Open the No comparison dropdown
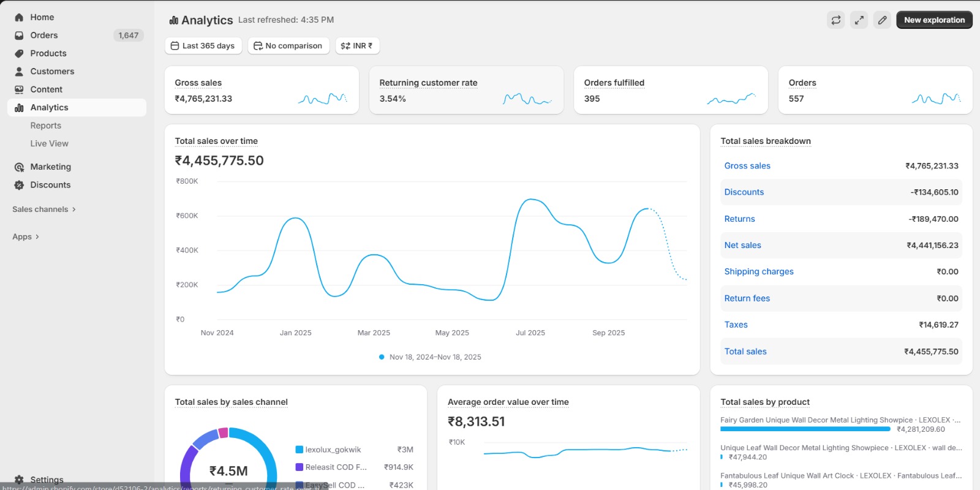The width and height of the screenshot is (980, 490). click(x=288, y=46)
